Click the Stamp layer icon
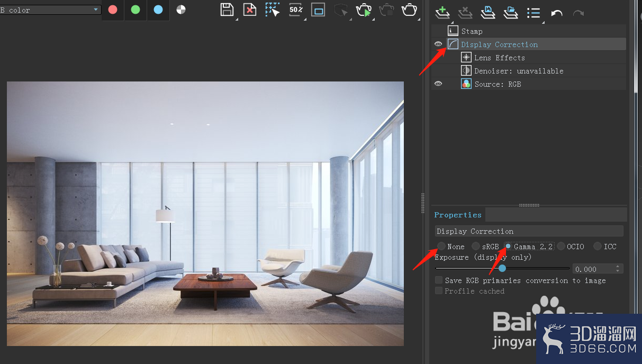The height and width of the screenshot is (364, 642). click(453, 31)
